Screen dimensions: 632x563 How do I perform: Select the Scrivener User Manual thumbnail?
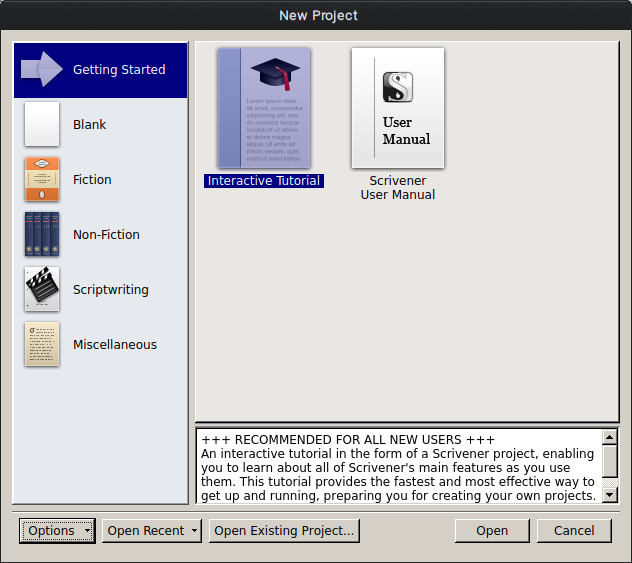point(398,108)
